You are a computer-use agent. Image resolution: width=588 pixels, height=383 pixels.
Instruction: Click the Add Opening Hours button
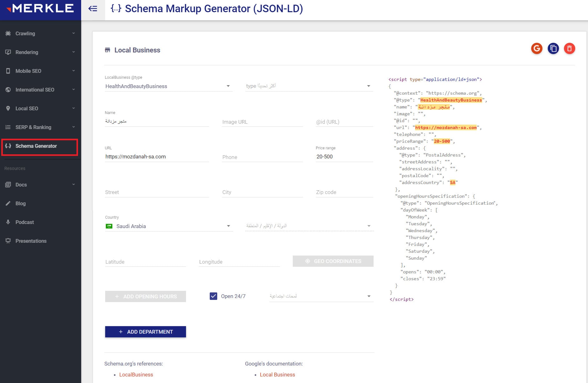(x=145, y=296)
